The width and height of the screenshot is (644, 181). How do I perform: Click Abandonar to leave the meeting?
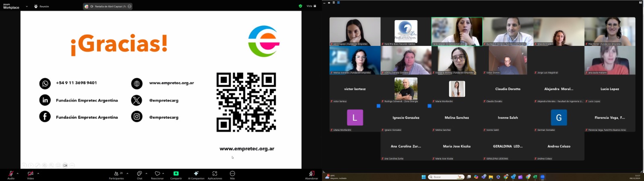[x=311, y=174]
